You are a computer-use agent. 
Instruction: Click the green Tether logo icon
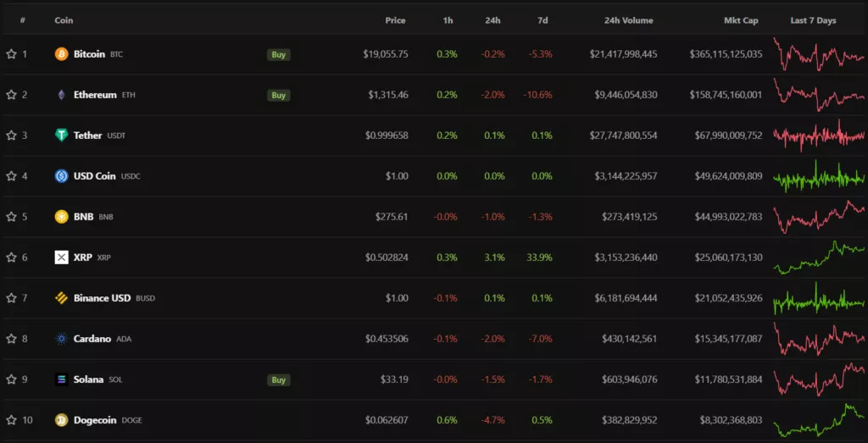pyautogui.click(x=61, y=136)
